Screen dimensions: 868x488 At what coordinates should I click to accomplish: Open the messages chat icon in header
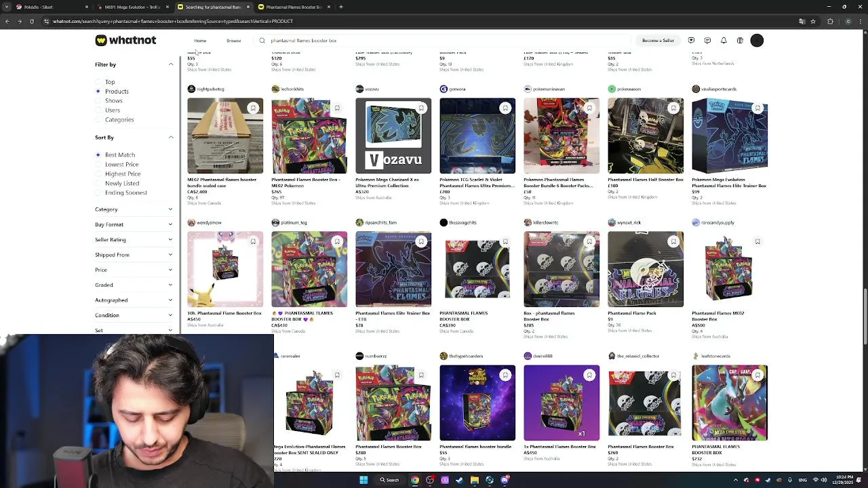pyautogui.click(x=707, y=41)
